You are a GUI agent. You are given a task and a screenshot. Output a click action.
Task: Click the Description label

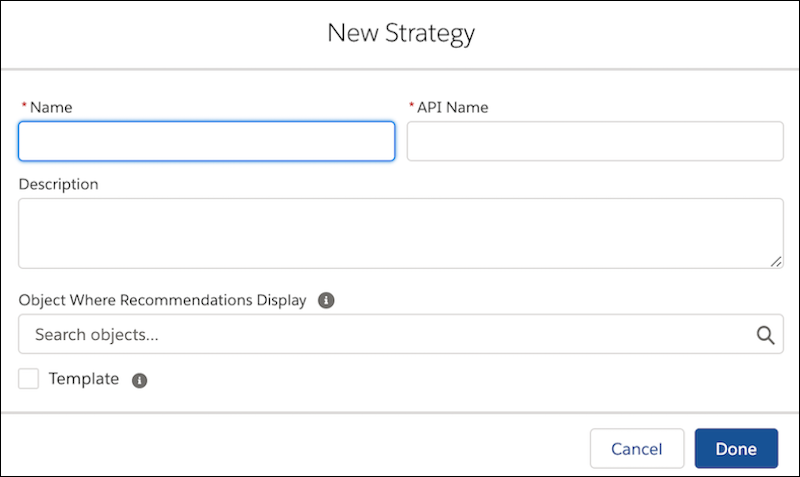(59, 184)
